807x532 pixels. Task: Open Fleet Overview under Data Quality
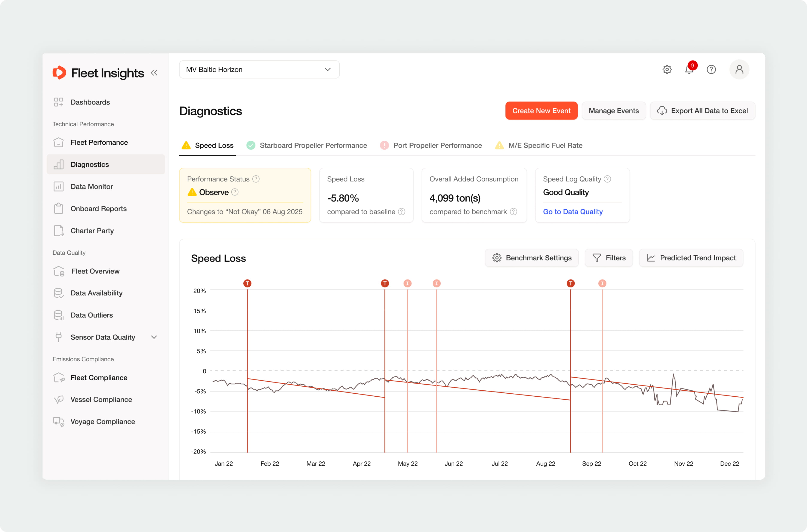[x=106, y=271]
